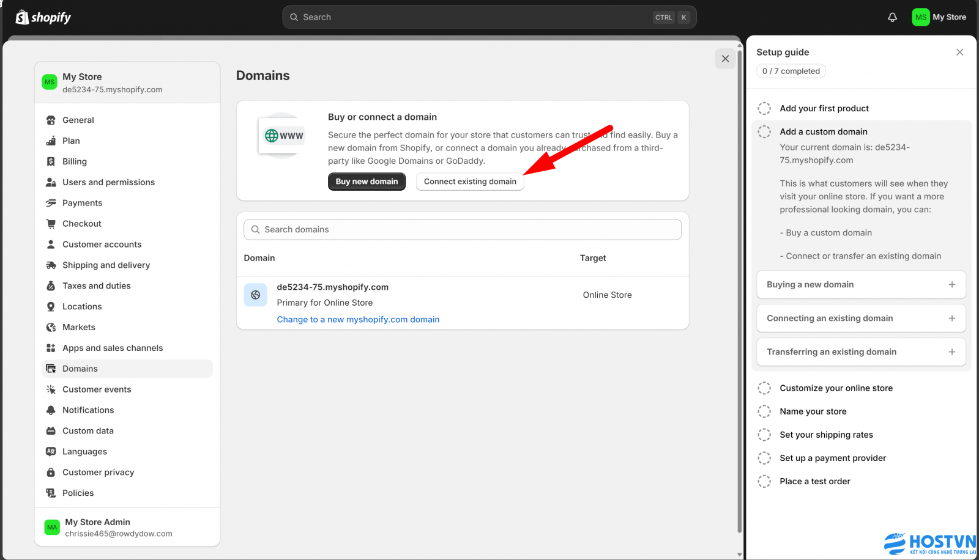Click the Locations pin icon
The image size is (979, 560).
pos(51,307)
